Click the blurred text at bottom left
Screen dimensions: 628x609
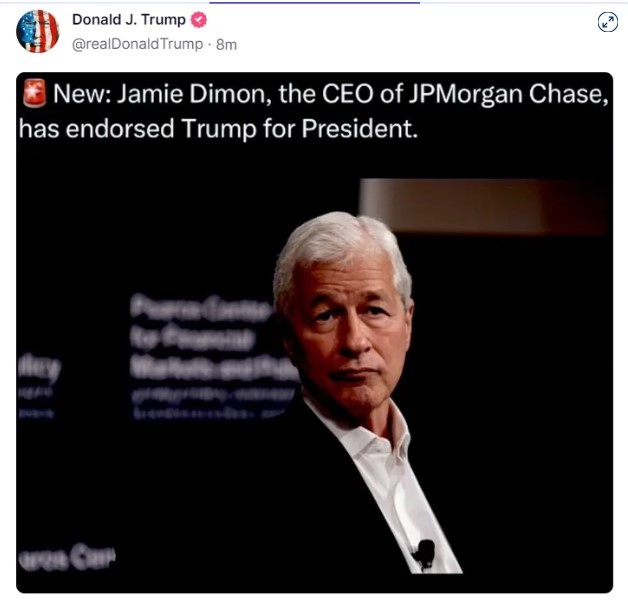[x=67, y=556]
